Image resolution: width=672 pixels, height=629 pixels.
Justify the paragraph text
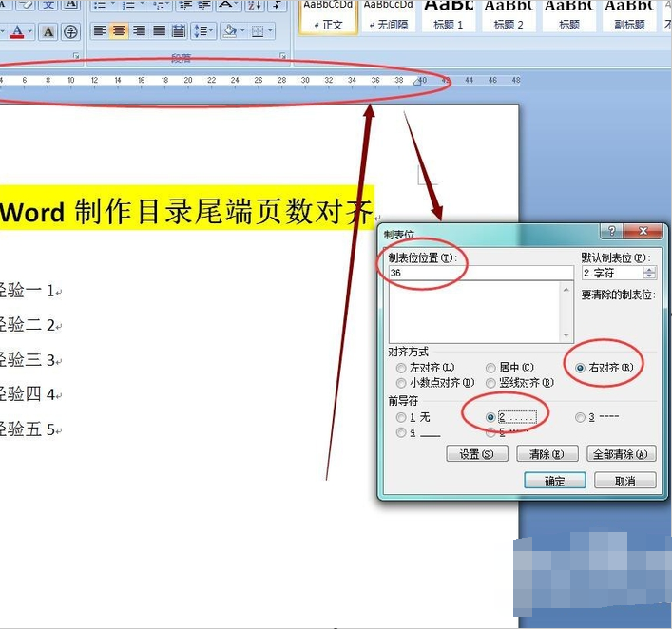[159, 30]
